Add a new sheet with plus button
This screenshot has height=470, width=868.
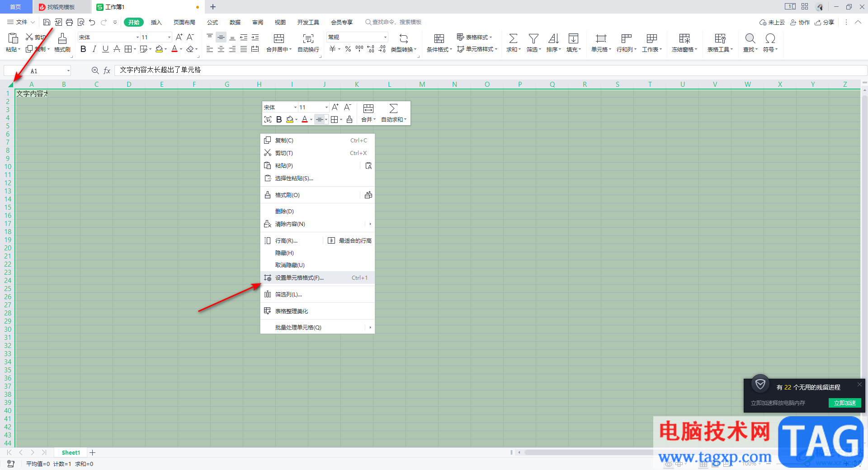coord(93,452)
